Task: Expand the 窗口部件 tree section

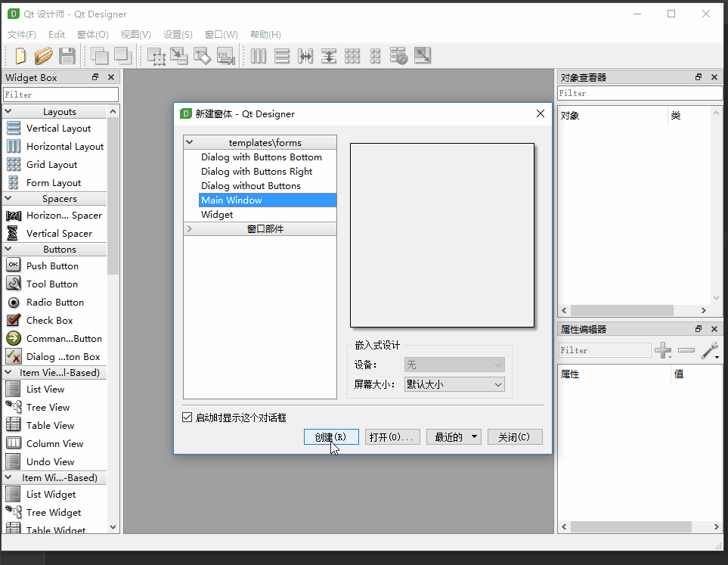Action: coord(190,228)
